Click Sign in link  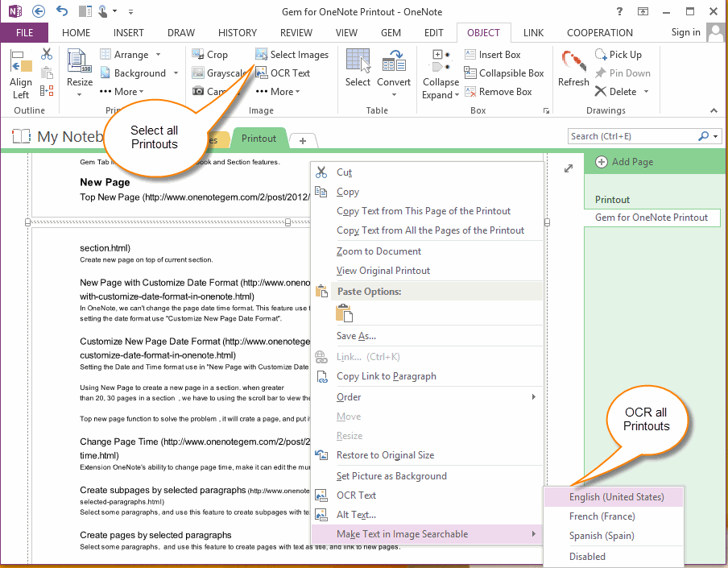pos(685,32)
